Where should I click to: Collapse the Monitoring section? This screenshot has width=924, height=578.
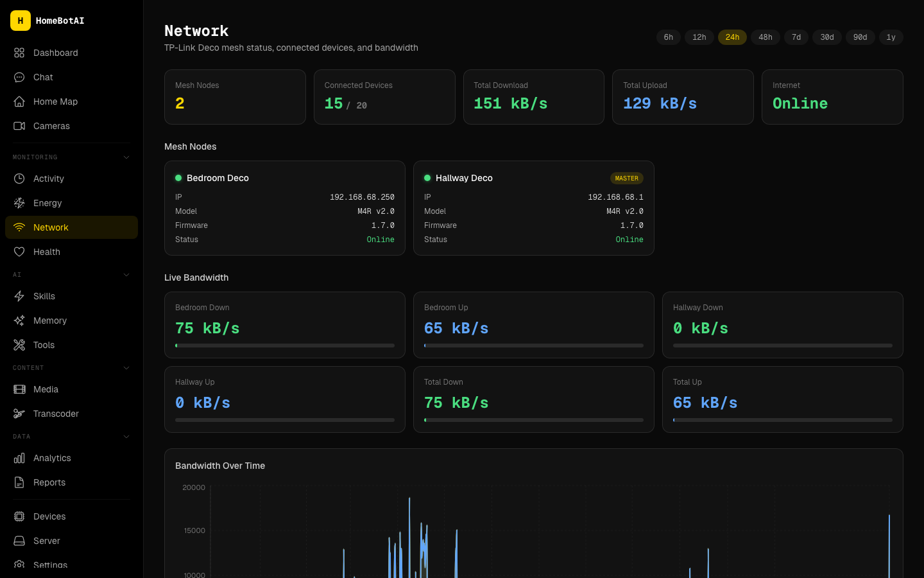pyautogui.click(x=126, y=157)
